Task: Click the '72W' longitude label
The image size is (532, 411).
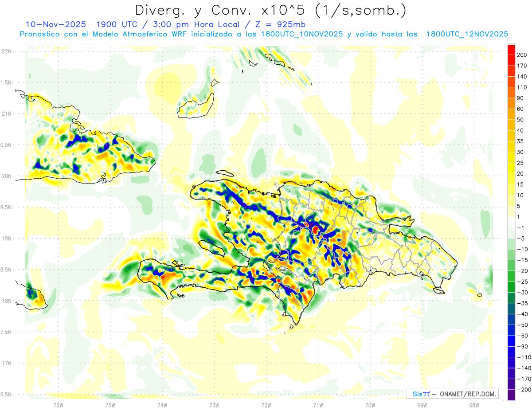Action: 266,405
